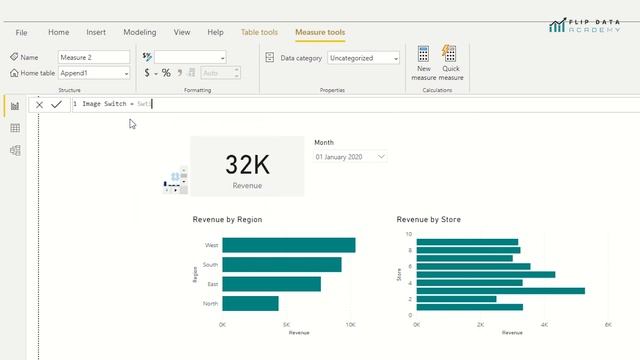
Task: Select the Measure tools tab
Action: (x=320, y=32)
